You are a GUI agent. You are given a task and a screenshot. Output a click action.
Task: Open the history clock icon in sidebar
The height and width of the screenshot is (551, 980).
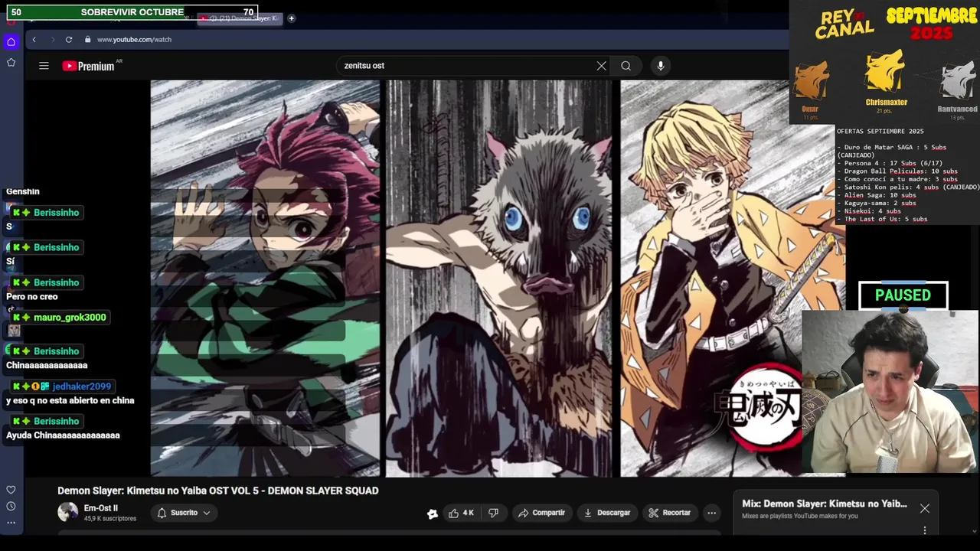(x=11, y=506)
